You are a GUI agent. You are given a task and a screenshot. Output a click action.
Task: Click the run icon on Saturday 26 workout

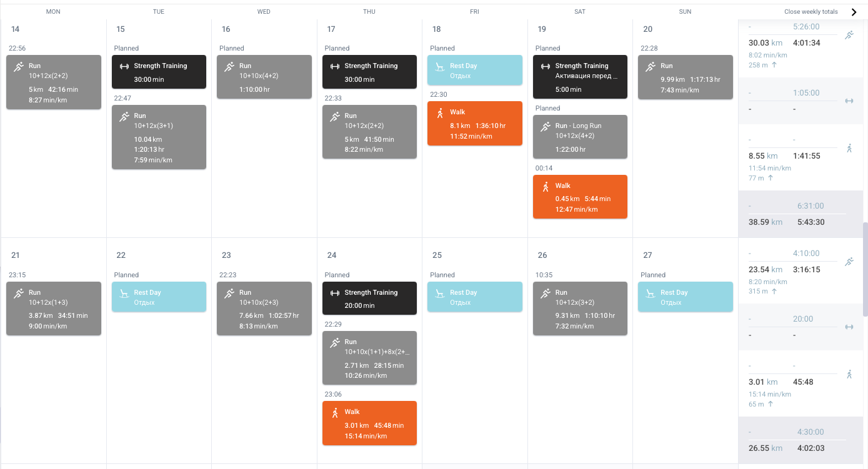pyautogui.click(x=546, y=293)
